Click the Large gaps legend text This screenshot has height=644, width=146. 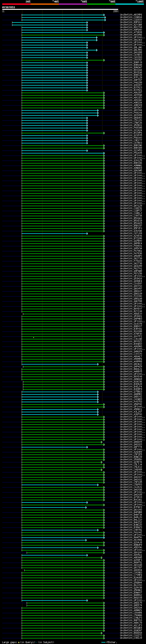click(28, 642)
